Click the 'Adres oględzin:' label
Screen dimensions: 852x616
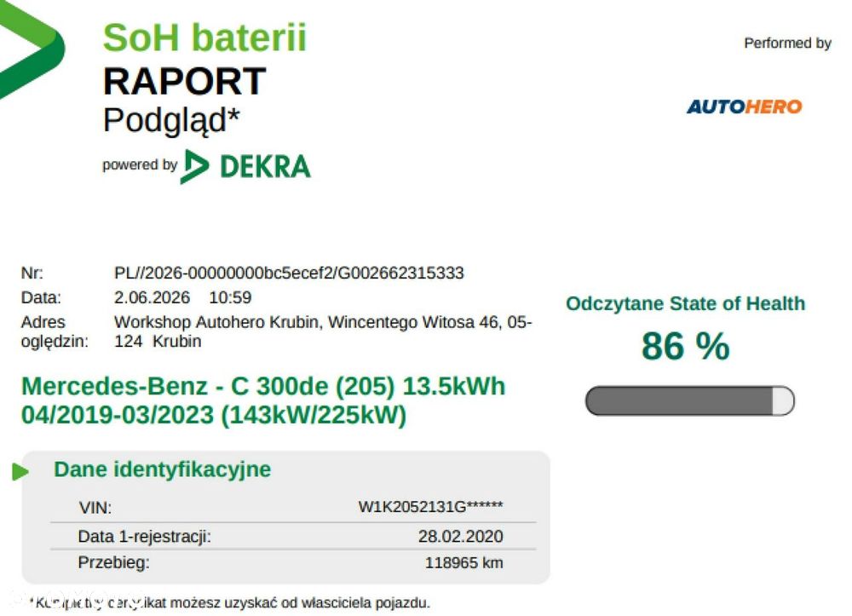click(55, 331)
